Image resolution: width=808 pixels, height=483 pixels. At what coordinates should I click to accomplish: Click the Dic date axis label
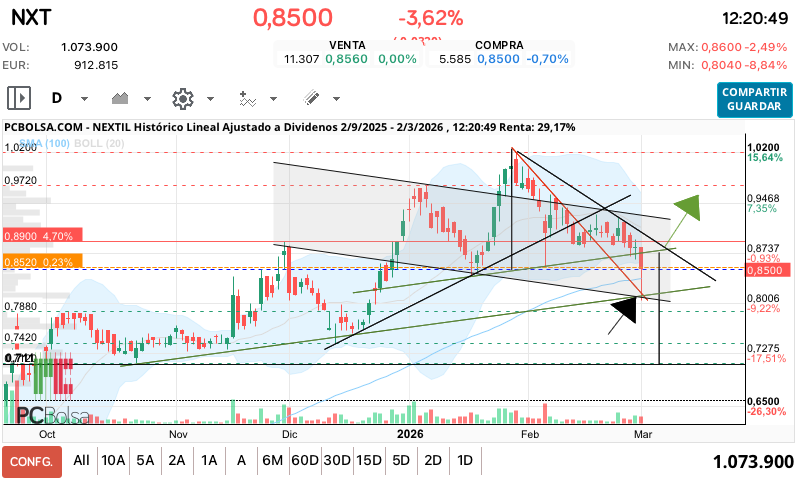click(x=290, y=435)
